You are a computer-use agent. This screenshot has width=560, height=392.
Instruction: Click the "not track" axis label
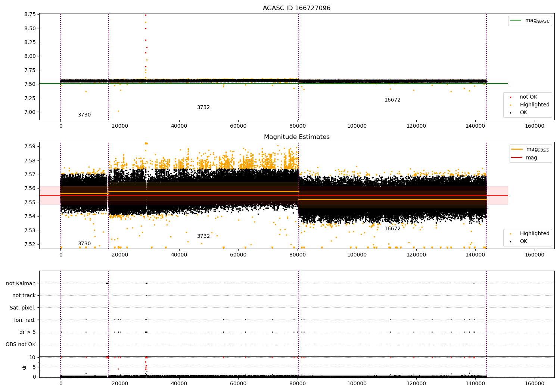pyautogui.click(x=24, y=296)
